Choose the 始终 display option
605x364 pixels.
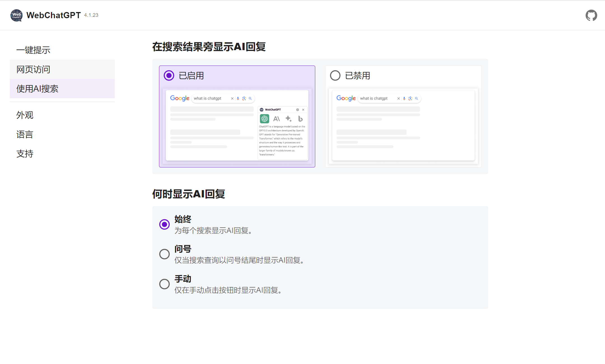164,224
